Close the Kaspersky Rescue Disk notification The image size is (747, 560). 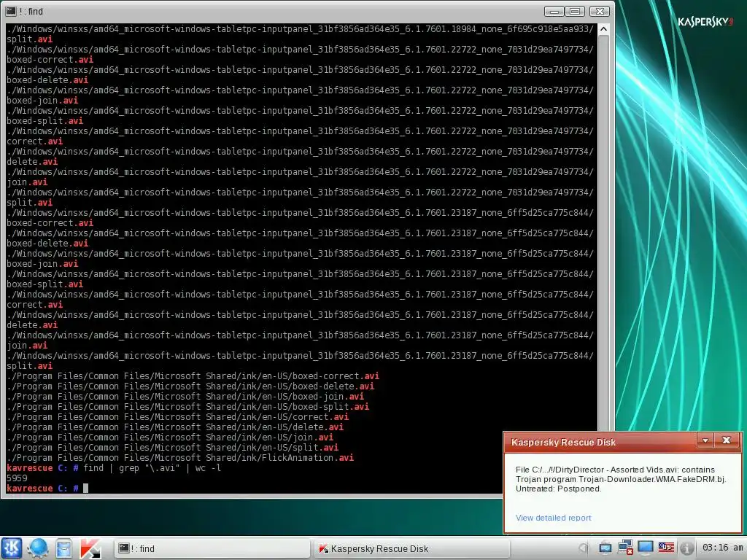727,440
